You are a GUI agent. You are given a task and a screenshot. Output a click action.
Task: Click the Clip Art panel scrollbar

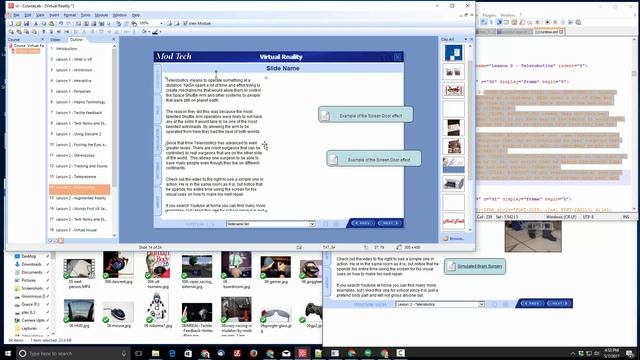(470, 137)
